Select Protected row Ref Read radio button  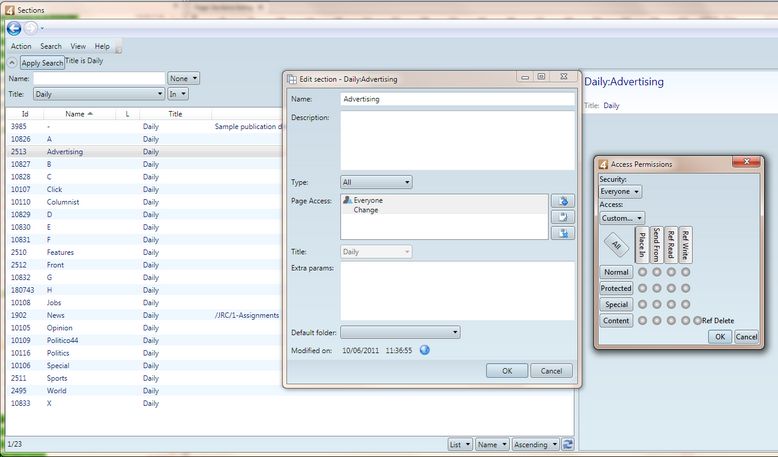coord(671,288)
